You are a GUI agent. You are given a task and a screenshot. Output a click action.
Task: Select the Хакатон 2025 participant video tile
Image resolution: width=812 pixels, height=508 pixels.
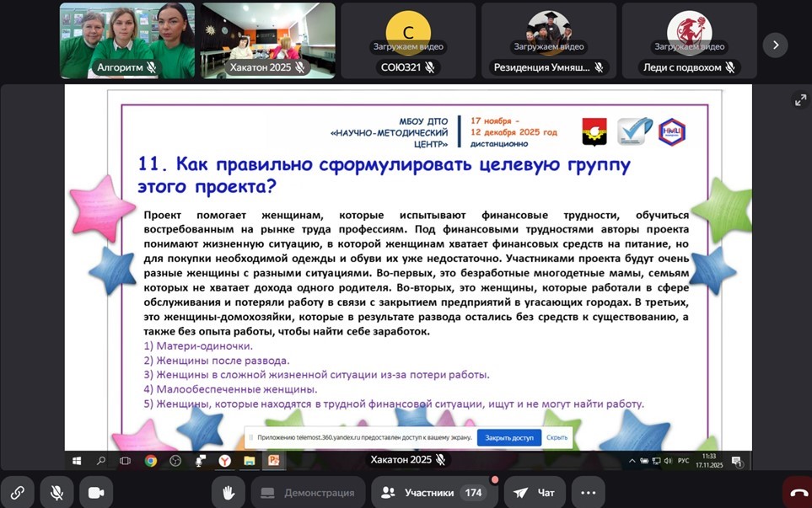[267, 40]
